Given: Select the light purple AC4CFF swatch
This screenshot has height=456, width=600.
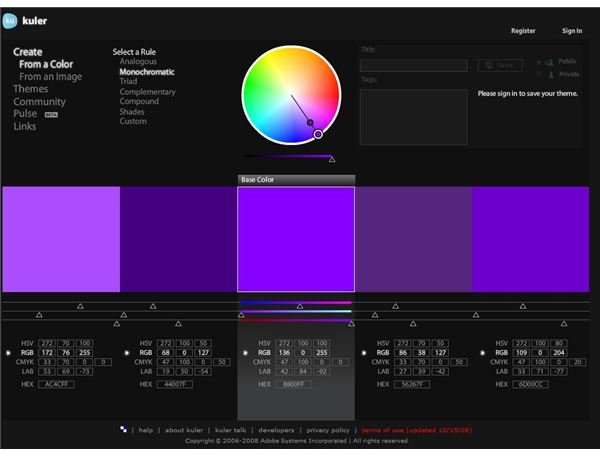Looking at the screenshot, I should pos(61,239).
